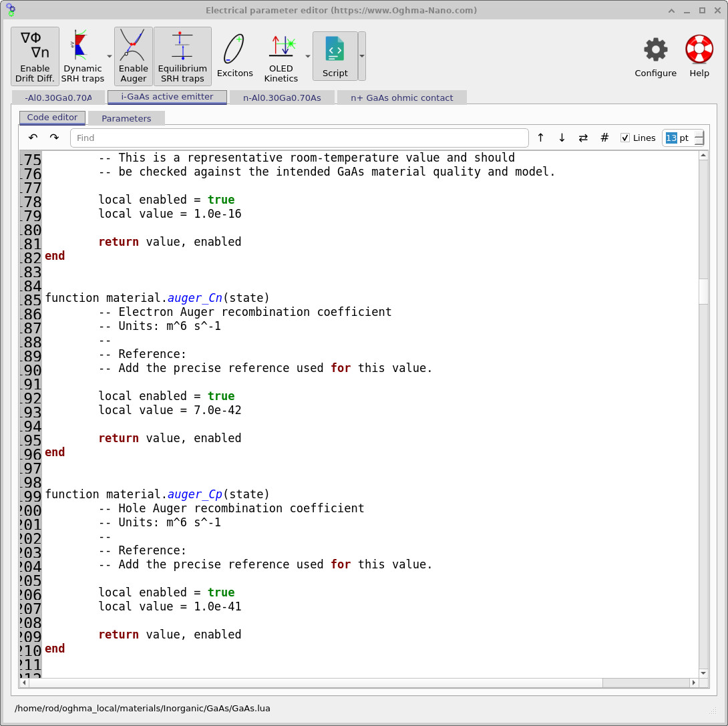Screen dimensions: 728x726
Task: Open n+ GaAs ohmic contact tab
Action: [x=401, y=98]
